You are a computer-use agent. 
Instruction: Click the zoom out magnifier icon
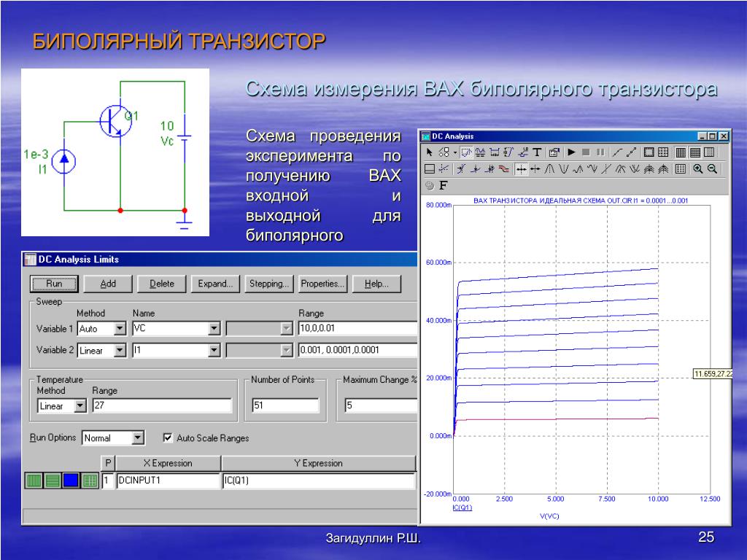point(712,169)
